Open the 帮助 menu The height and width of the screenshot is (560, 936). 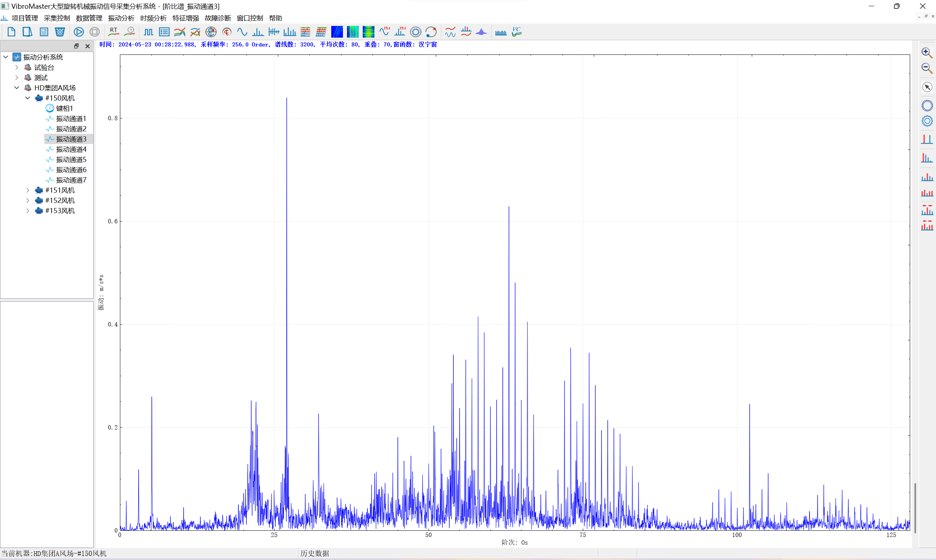pyautogui.click(x=276, y=18)
